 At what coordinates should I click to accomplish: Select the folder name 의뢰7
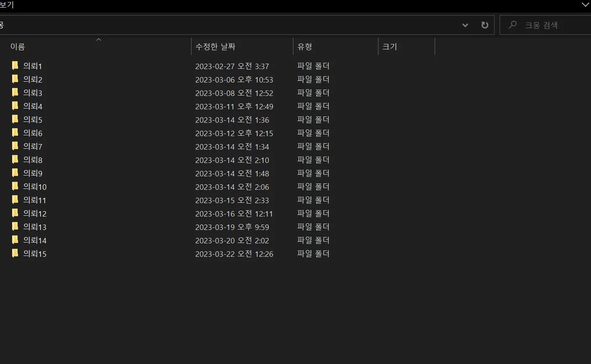(x=33, y=147)
